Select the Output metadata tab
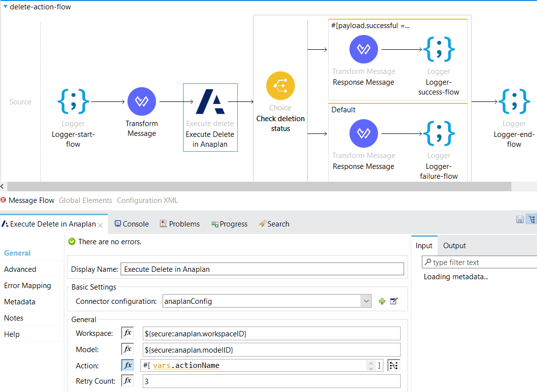The width and height of the screenshot is (537, 392). [454, 246]
